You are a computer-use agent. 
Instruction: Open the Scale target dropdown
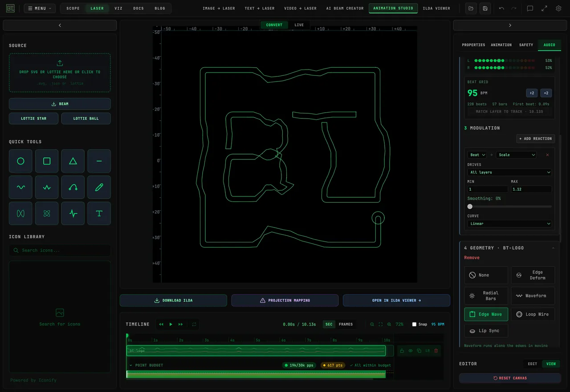tap(516, 155)
